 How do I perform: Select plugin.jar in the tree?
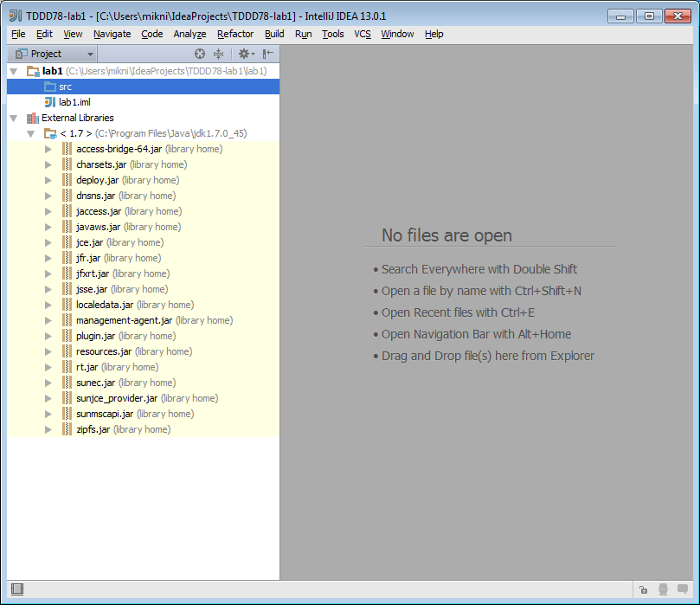coord(95,336)
